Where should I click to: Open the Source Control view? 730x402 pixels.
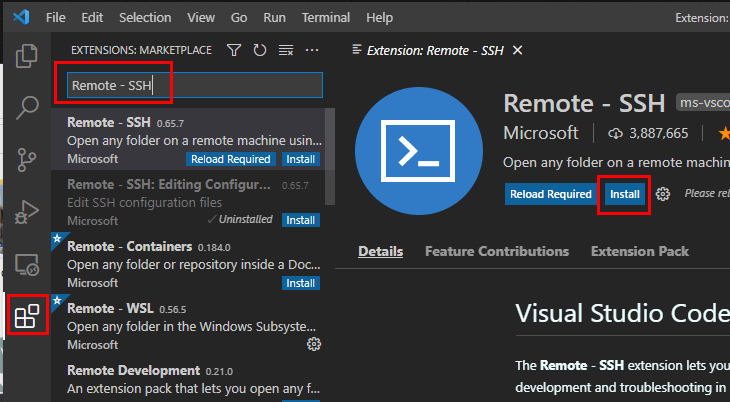(x=27, y=160)
